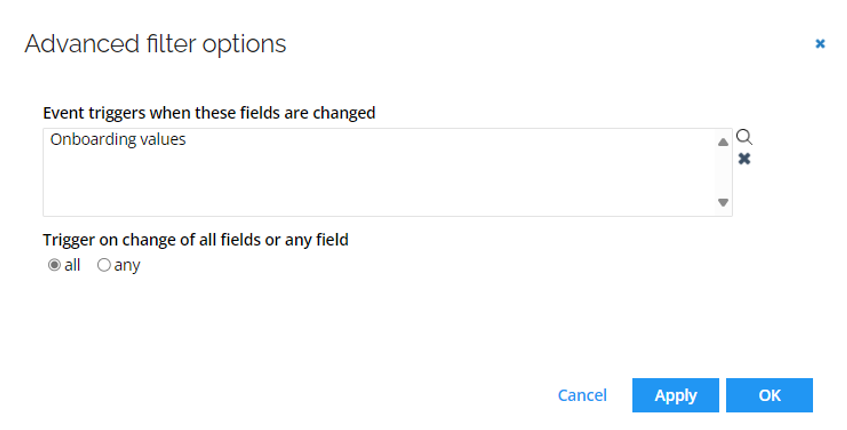Clear selected fields with the X icon
847x430 pixels.
pos(744,159)
